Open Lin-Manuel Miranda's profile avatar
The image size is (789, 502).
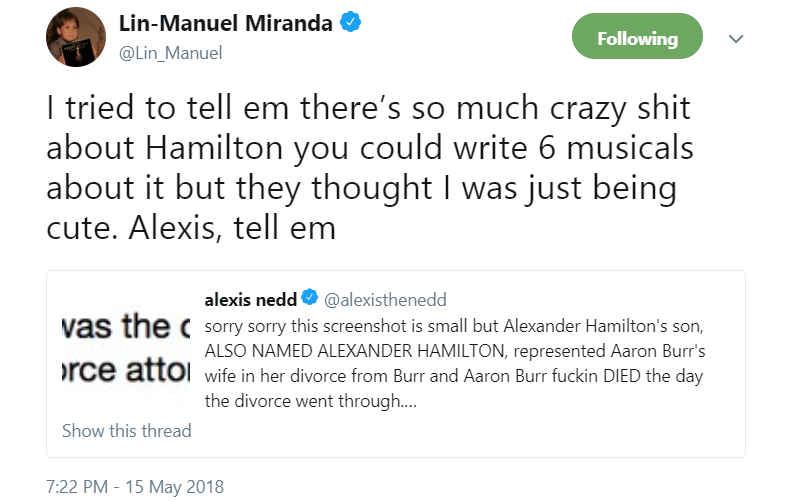coord(73,39)
